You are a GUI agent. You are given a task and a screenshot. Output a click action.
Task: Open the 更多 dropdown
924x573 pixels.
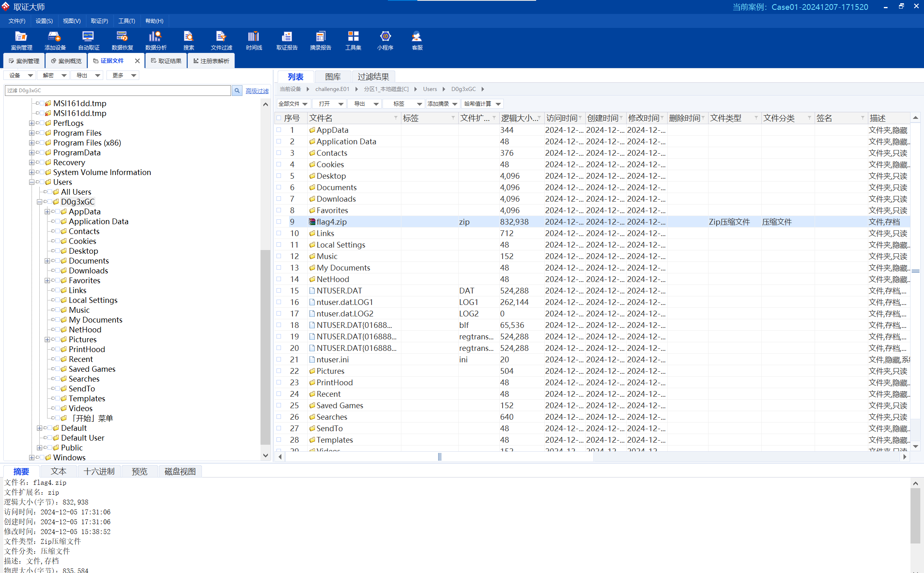click(x=123, y=75)
